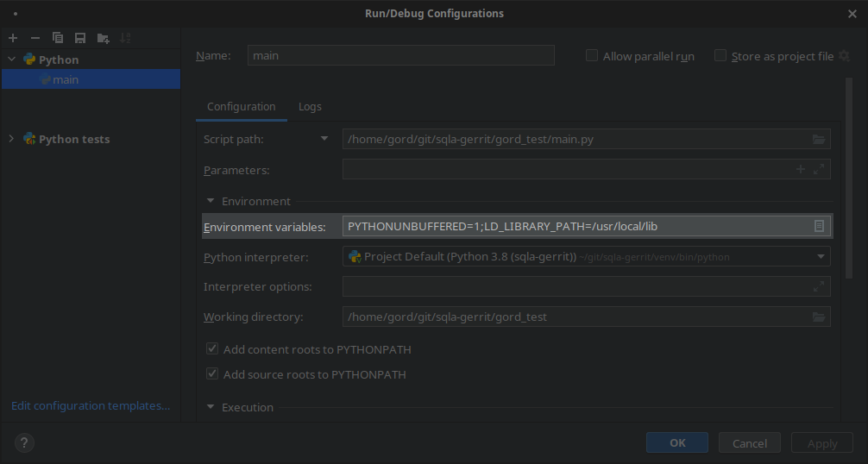Open Edit configuration templates link

tap(91, 406)
